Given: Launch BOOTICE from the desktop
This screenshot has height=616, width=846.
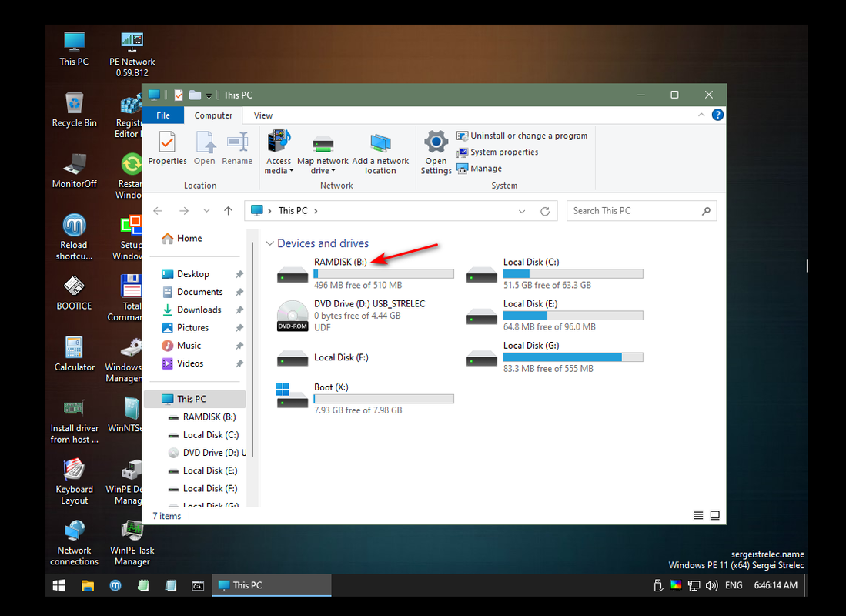Looking at the screenshot, I should coord(75,293).
